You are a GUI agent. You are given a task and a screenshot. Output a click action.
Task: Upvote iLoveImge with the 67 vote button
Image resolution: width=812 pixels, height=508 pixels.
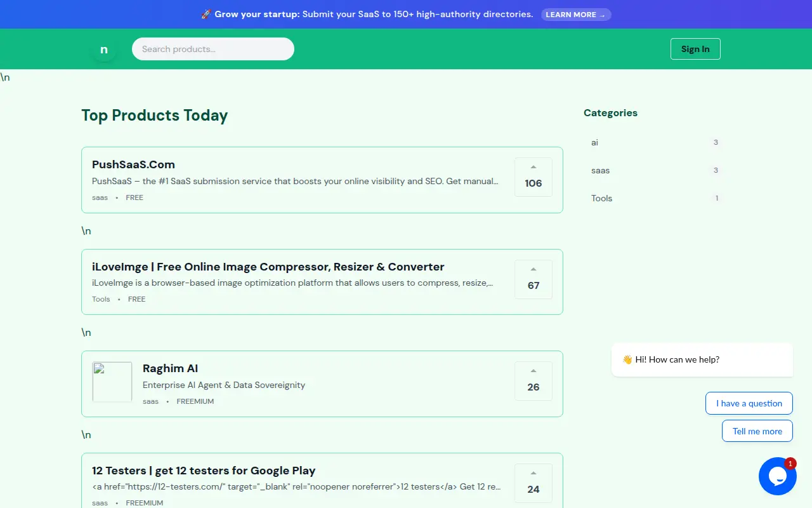click(x=534, y=279)
